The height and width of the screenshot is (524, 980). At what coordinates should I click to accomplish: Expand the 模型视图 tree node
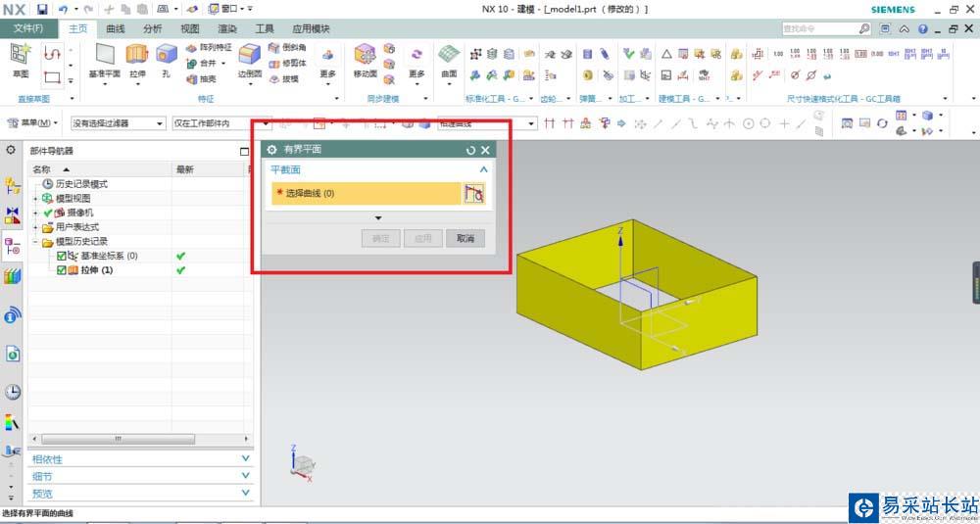(x=35, y=199)
